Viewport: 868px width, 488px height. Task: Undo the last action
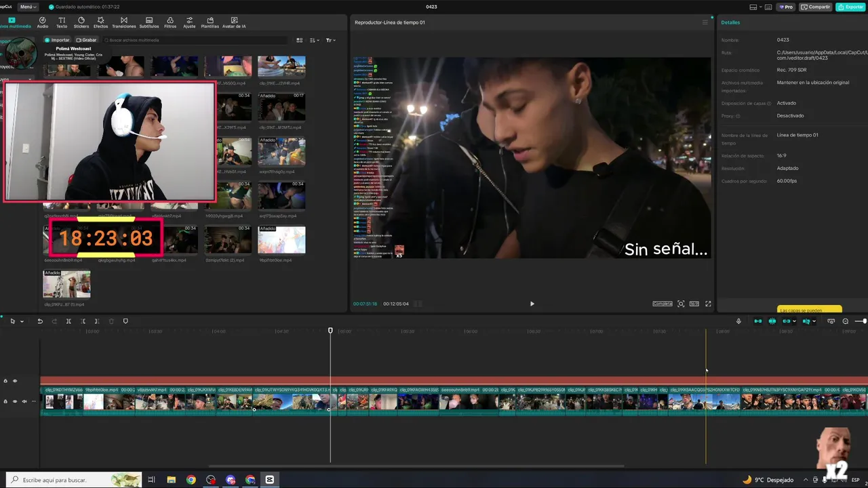pyautogui.click(x=40, y=321)
